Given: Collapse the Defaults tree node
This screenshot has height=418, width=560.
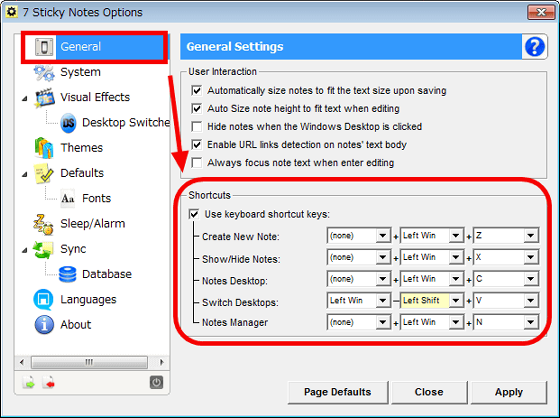Looking at the screenshot, I should click(25, 174).
